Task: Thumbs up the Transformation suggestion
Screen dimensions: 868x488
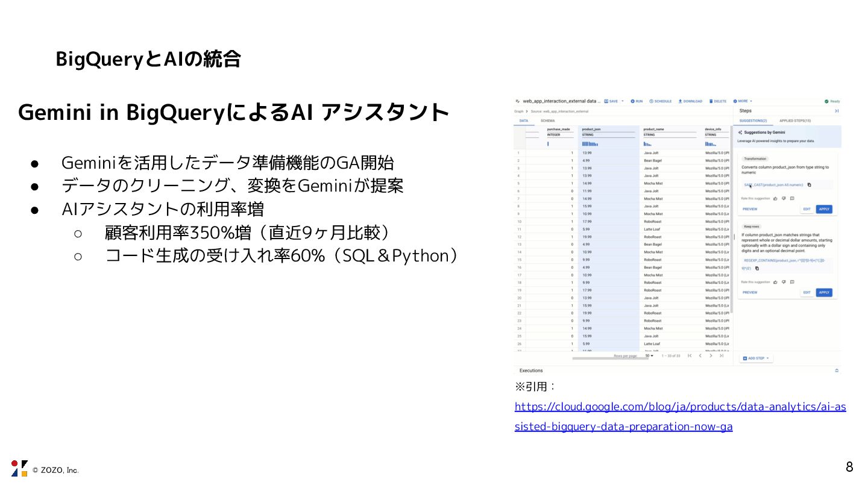Action: (775, 198)
